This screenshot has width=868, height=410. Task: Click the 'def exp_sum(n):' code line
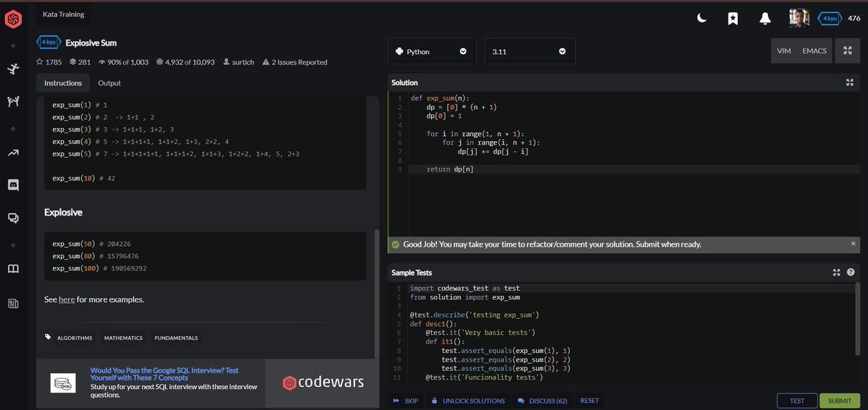pos(440,98)
